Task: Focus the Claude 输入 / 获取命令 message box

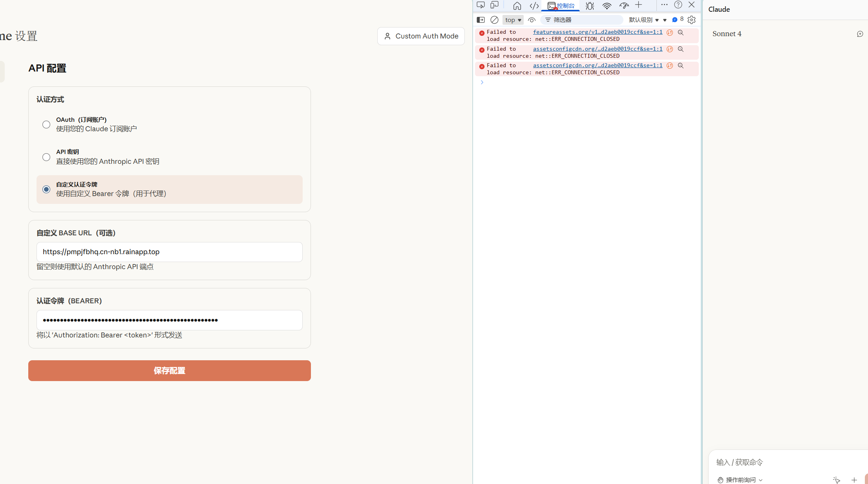Action: 789,462
